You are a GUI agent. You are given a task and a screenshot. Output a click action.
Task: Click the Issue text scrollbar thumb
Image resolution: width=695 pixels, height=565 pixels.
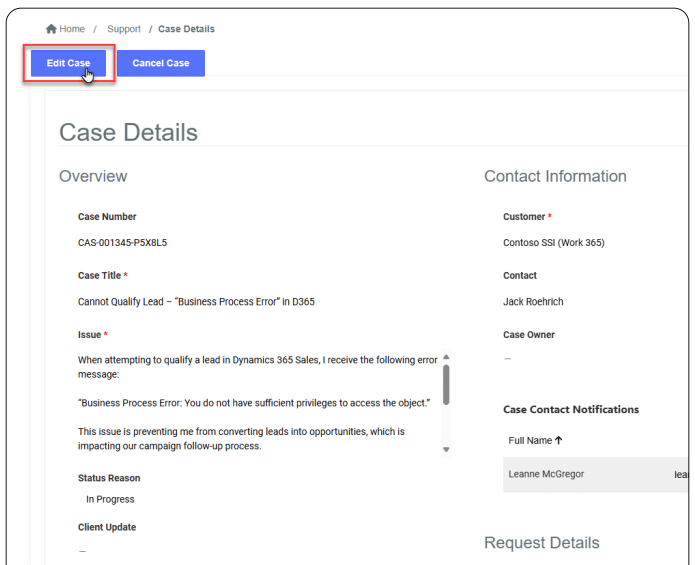coord(446,385)
